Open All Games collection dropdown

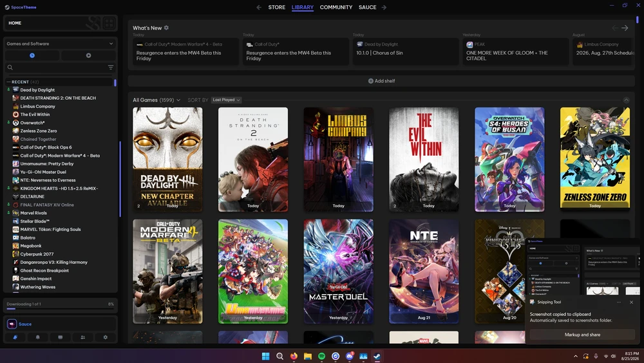click(156, 100)
